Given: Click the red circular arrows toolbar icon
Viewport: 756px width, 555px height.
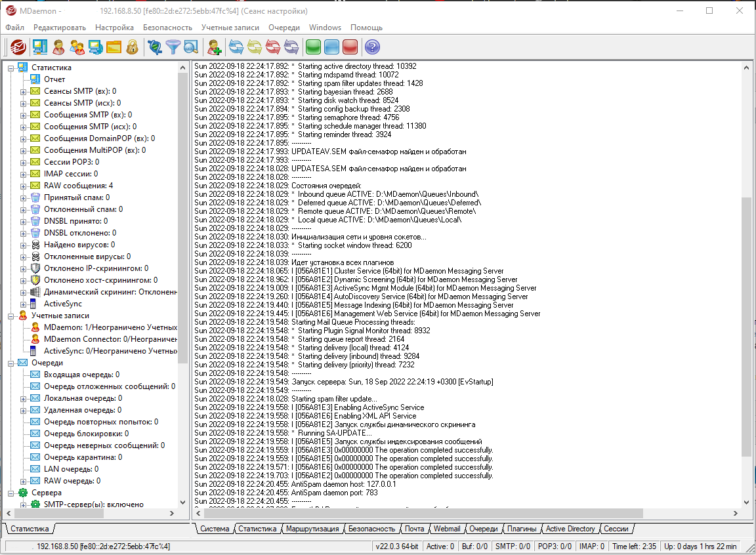Looking at the screenshot, I should pyautogui.click(x=273, y=47).
